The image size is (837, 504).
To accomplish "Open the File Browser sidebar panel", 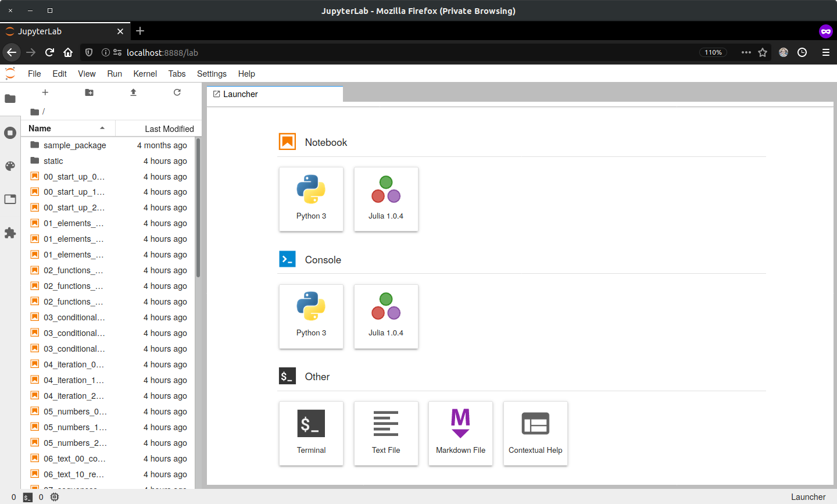I will (x=10, y=99).
